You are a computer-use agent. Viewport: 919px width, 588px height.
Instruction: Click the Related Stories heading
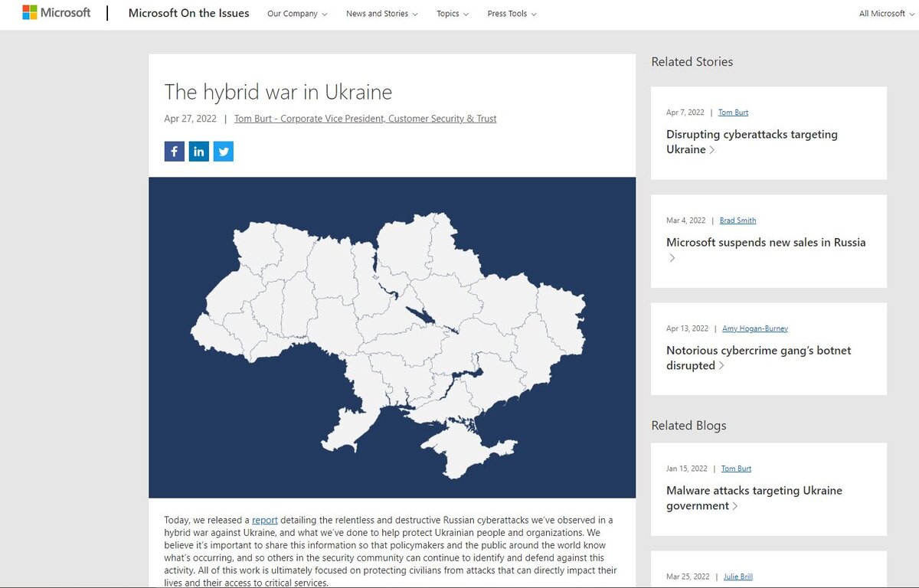(x=692, y=62)
